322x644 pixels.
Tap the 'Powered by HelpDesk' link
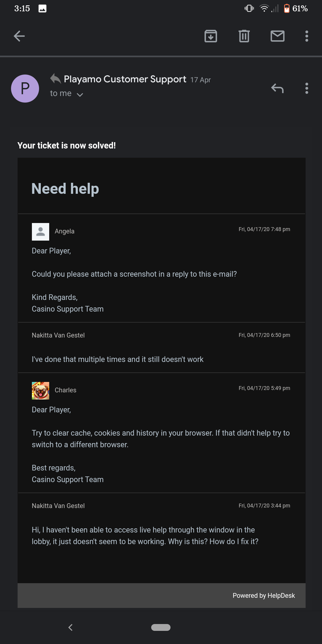tap(264, 595)
